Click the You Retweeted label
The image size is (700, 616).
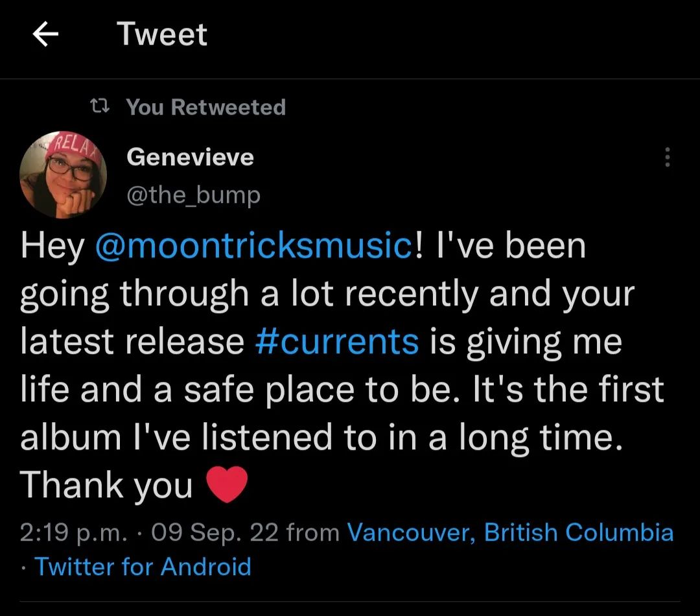click(x=205, y=107)
